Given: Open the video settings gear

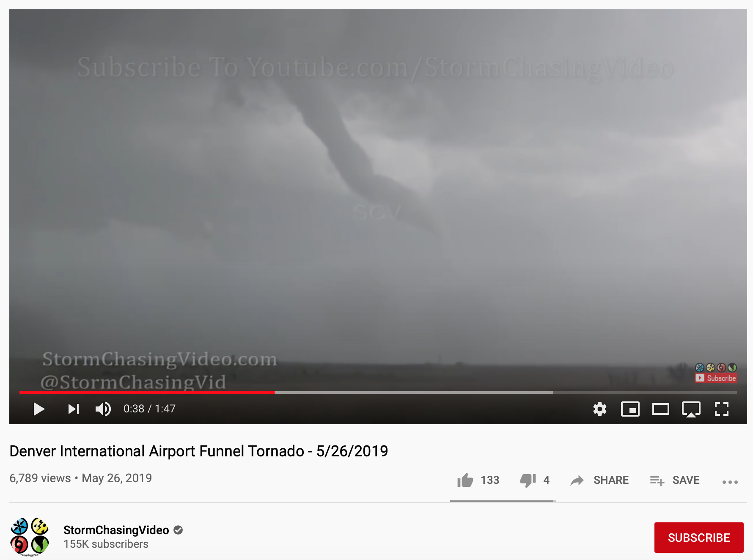Looking at the screenshot, I should click(x=600, y=409).
